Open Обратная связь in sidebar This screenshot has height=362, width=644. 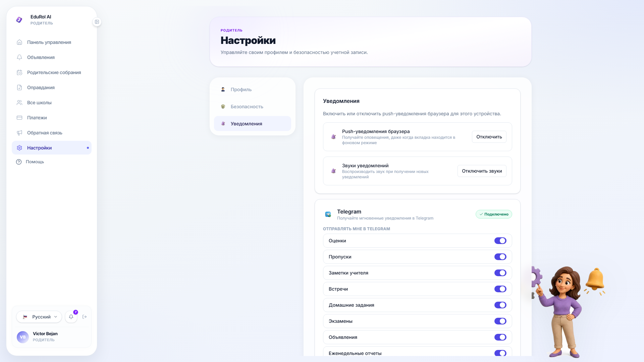tap(52, 133)
